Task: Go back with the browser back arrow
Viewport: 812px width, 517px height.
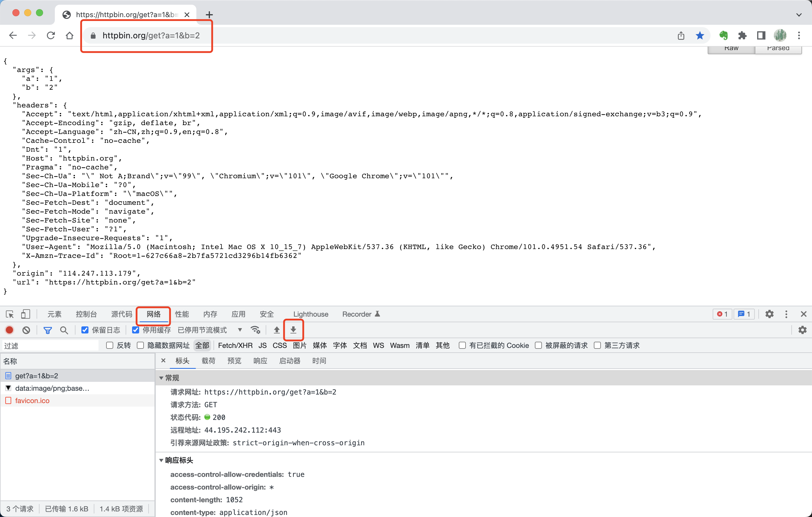Action: tap(13, 35)
